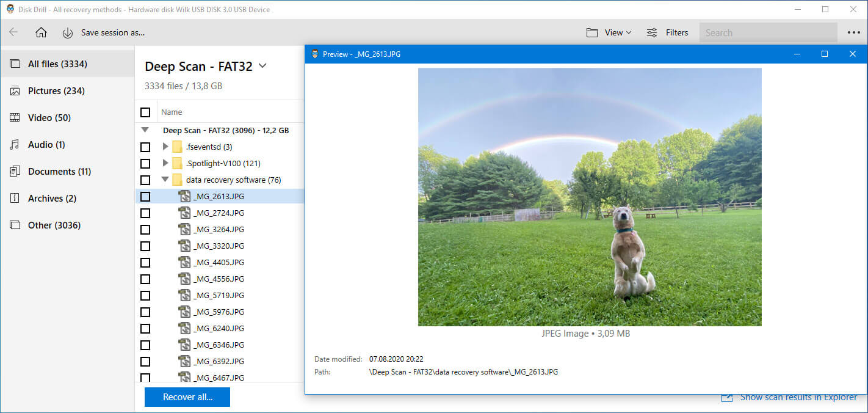Open the Deep Scan - FAT32 dropdown

point(262,66)
